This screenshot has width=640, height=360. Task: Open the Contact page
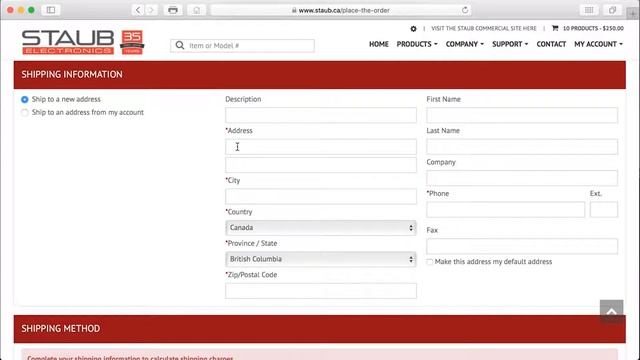pyautogui.click(x=551, y=44)
